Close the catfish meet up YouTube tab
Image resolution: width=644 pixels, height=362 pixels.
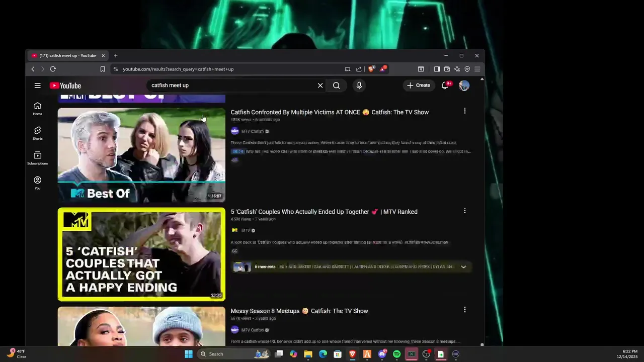click(103, 55)
